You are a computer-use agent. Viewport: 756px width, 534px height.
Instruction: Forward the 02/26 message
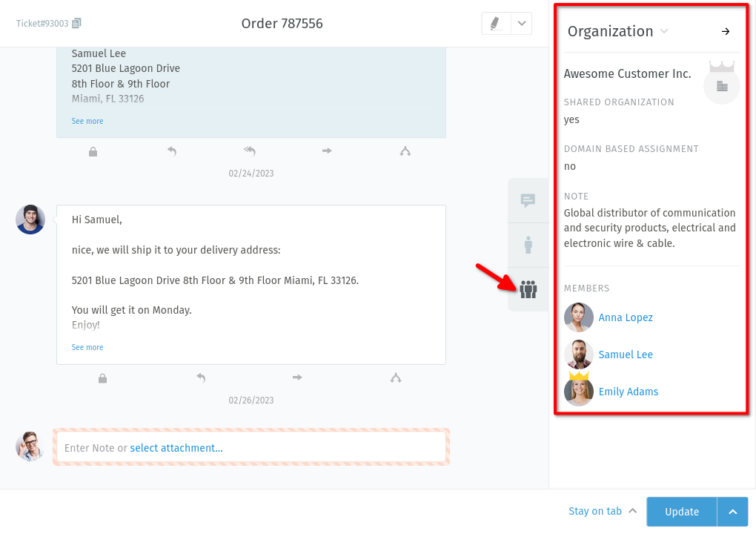pos(296,378)
